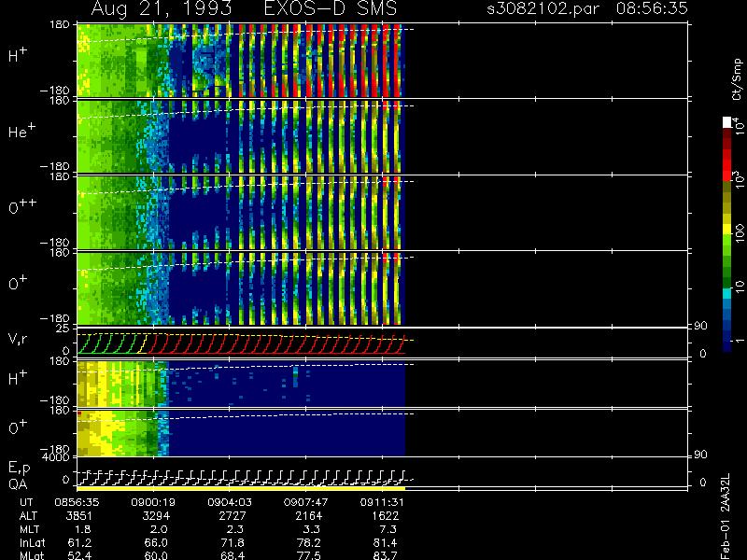The image size is (747, 560).
Task: Select the UT value "0907:47"
Action: [x=305, y=502]
